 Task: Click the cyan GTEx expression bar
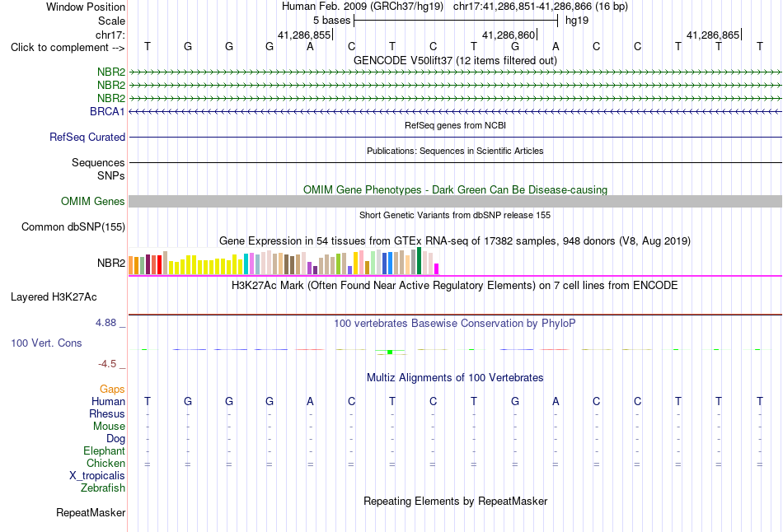click(x=246, y=264)
